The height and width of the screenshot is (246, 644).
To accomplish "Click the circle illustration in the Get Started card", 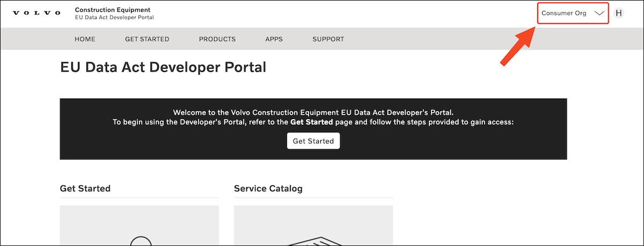I will pyautogui.click(x=140, y=241).
